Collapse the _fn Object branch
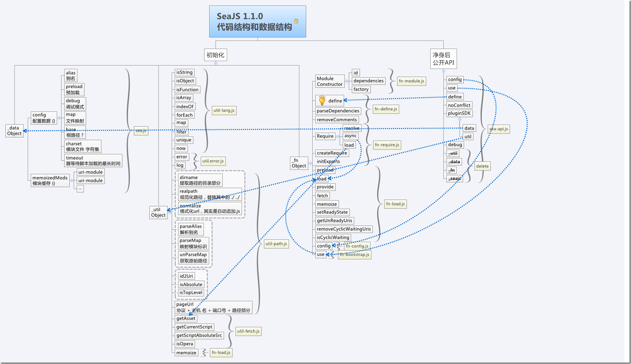Image resolution: width=631 pixels, height=364 pixels. coord(310,163)
